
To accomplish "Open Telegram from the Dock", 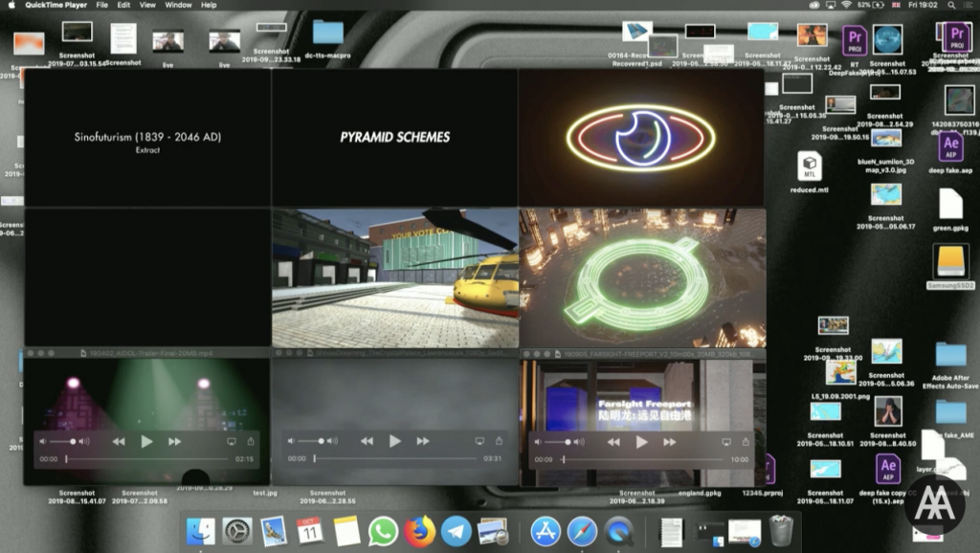I will coord(457,532).
